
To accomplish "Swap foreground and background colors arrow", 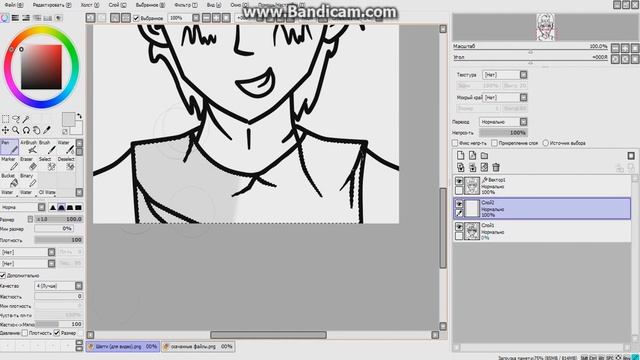I will point(79,116).
